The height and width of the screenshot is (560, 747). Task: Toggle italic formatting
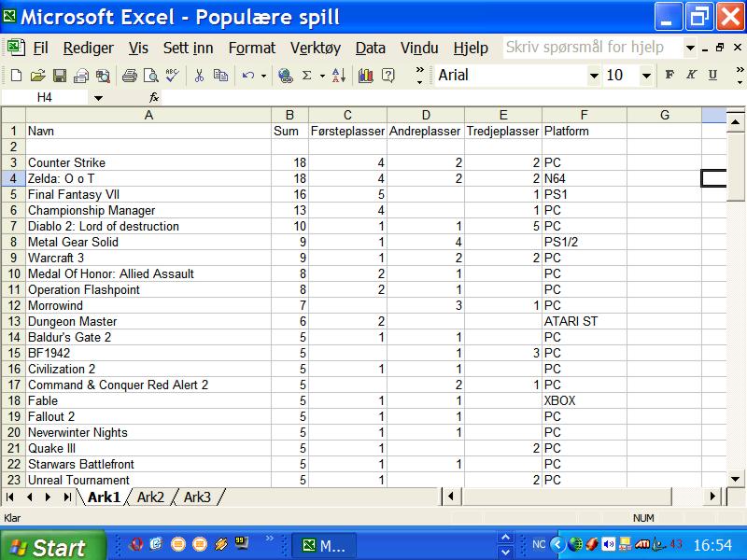[691, 75]
